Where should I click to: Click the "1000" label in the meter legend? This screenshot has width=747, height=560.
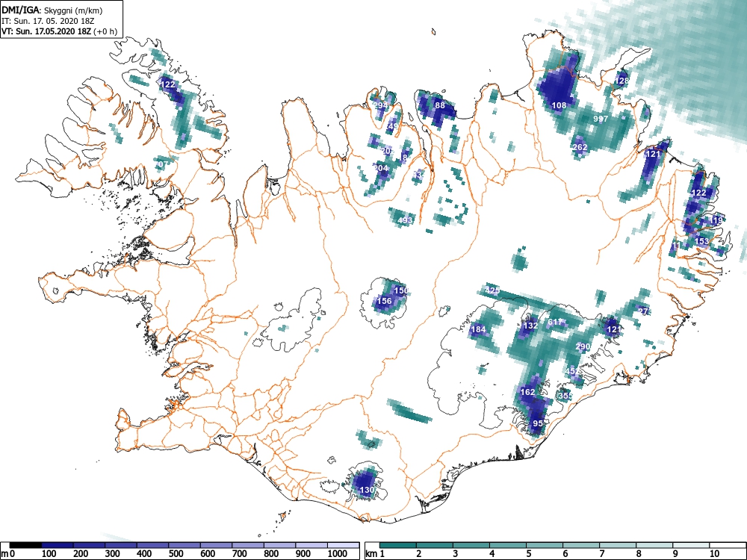tap(338, 554)
